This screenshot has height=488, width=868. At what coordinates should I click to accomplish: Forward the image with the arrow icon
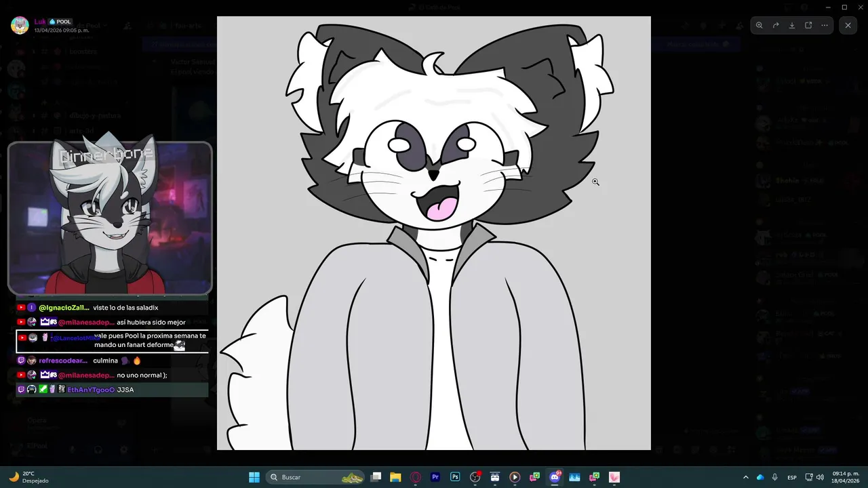click(776, 25)
